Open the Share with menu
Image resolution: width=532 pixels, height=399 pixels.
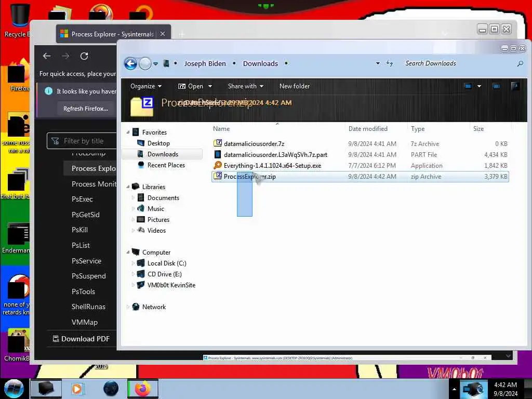(x=246, y=86)
